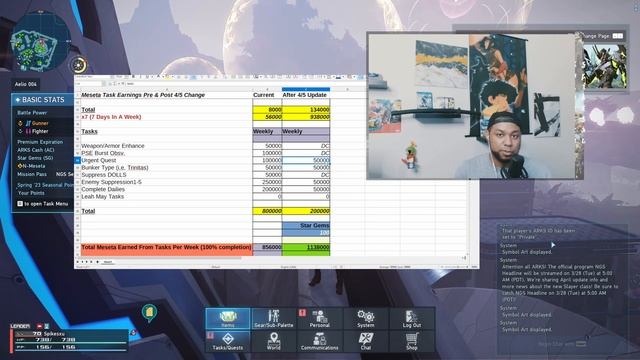Image resolution: width=640 pixels, height=360 pixels.
Task: Click 'to open Task Menu' hint
Action: [x=42, y=203]
